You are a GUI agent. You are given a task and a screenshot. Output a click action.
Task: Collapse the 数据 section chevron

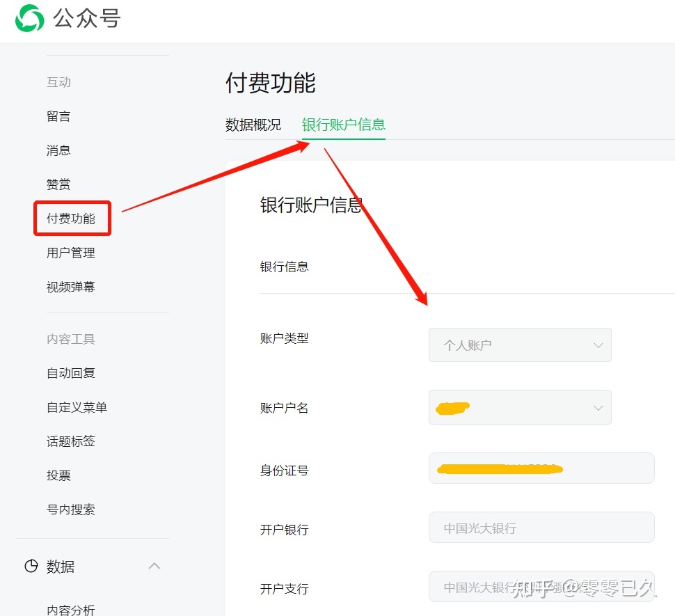pyautogui.click(x=154, y=566)
